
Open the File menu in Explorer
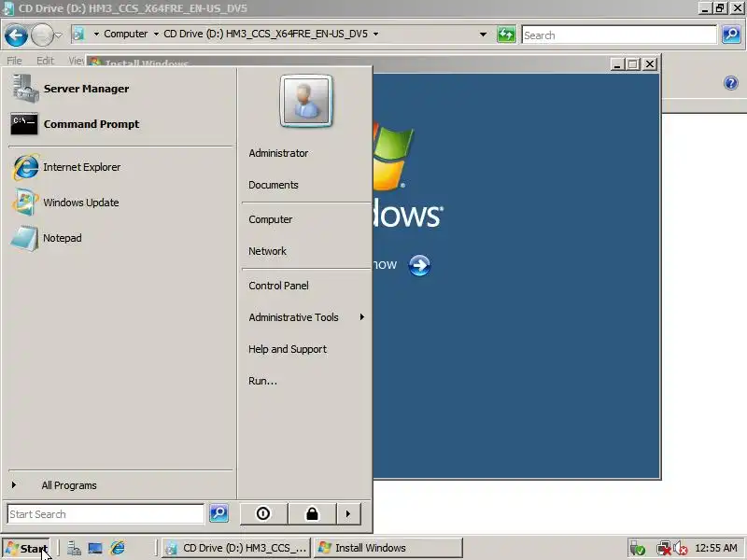[14, 61]
